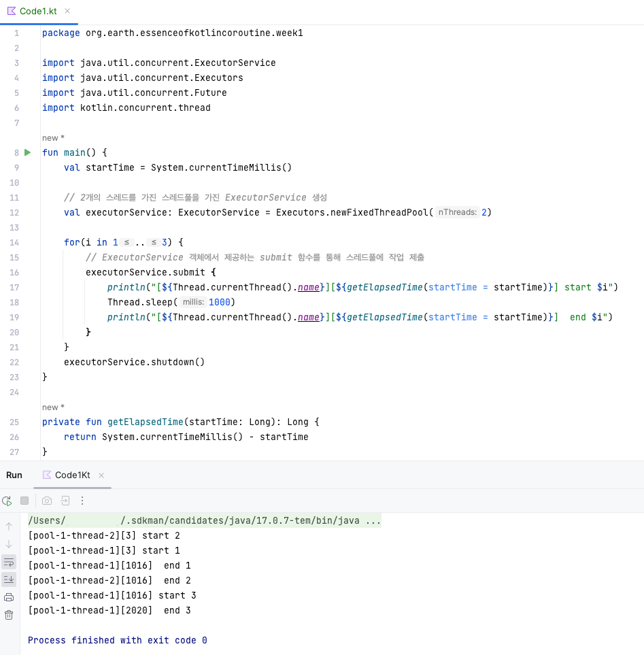Viewport: 644px width, 655px height.
Task: Rerun the Code1Kt application
Action: [7, 500]
